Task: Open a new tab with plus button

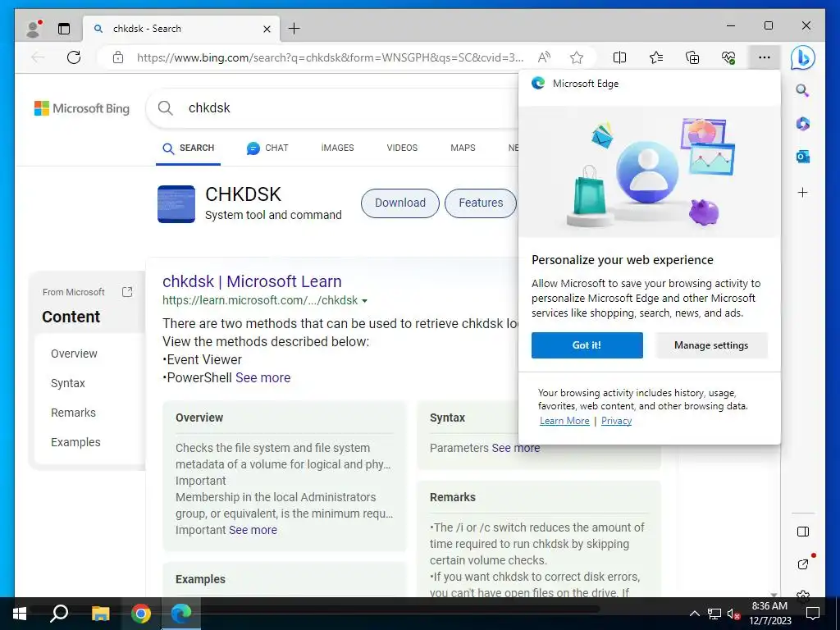Action: coord(294,29)
